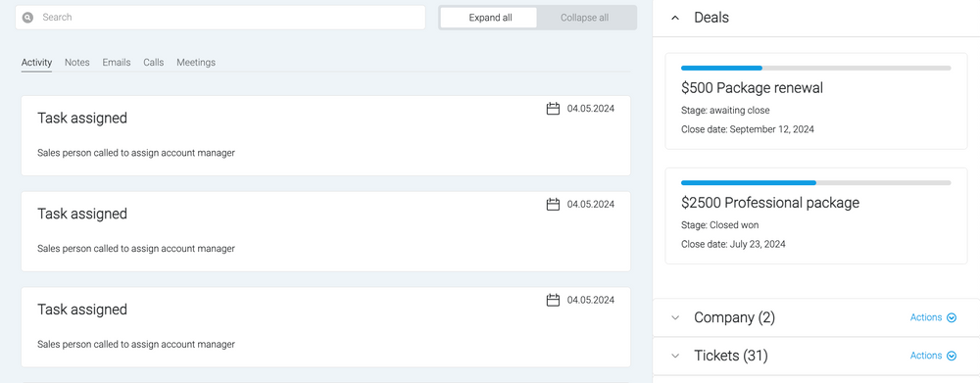This screenshot has width=980, height=383.
Task: Expand the Company (2) section chevron
Action: pos(675,317)
